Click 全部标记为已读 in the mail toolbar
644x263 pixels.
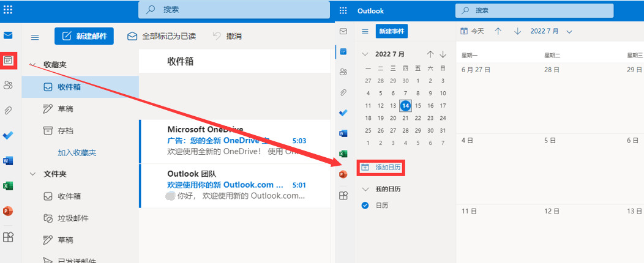pyautogui.click(x=162, y=36)
